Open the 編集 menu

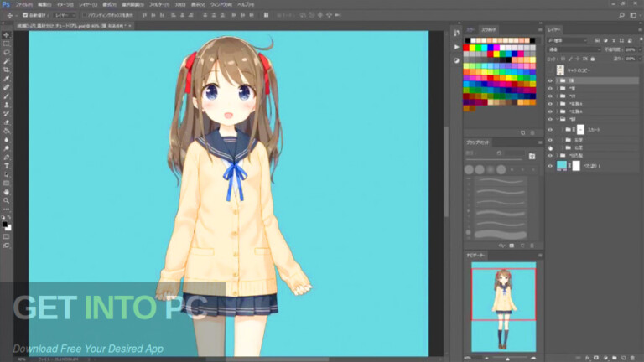pyautogui.click(x=44, y=4)
